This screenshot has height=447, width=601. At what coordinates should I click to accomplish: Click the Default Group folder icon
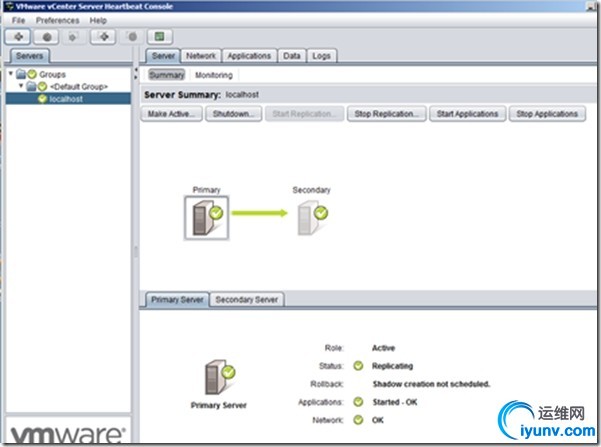point(31,86)
